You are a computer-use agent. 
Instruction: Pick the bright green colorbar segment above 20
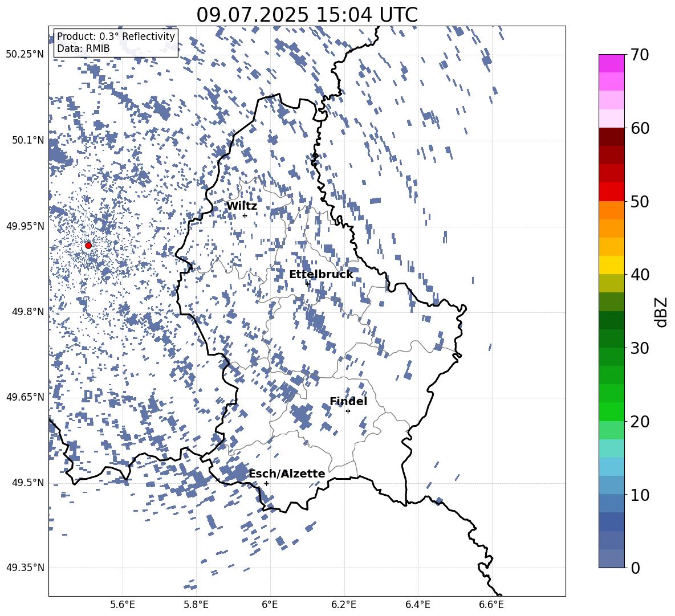[x=612, y=411]
